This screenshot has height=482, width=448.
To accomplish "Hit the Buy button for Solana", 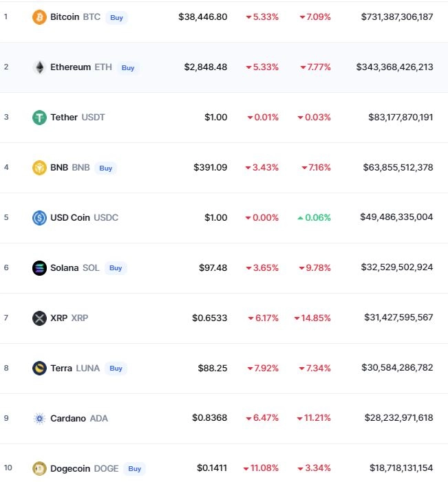I will click(115, 268).
